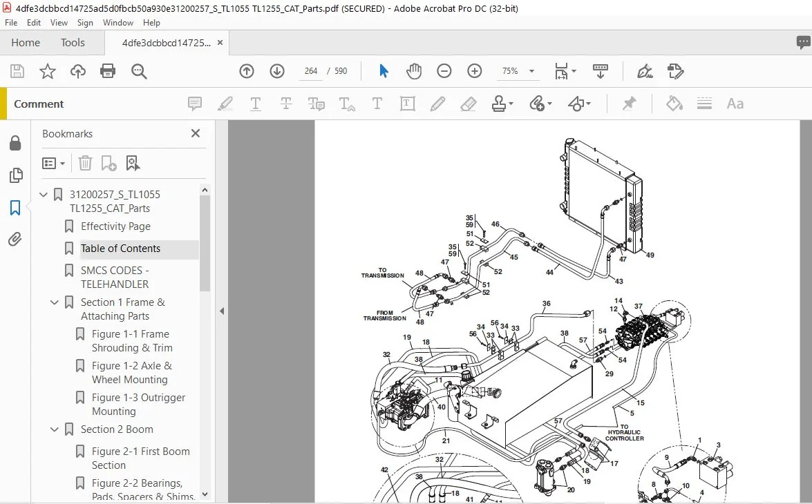This screenshot has width=812, height=504.
Task: Add document to starred favorites
Action: (48, 71)
